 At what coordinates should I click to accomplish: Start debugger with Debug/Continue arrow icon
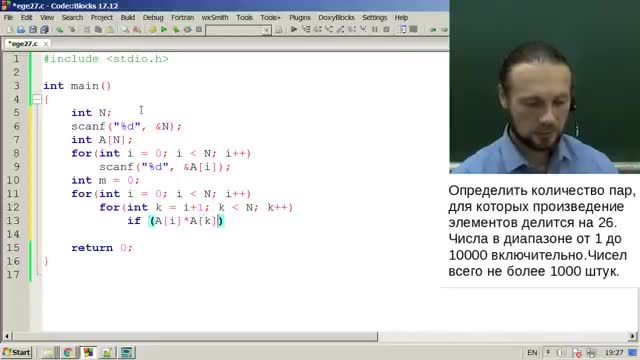coord(294,29)
